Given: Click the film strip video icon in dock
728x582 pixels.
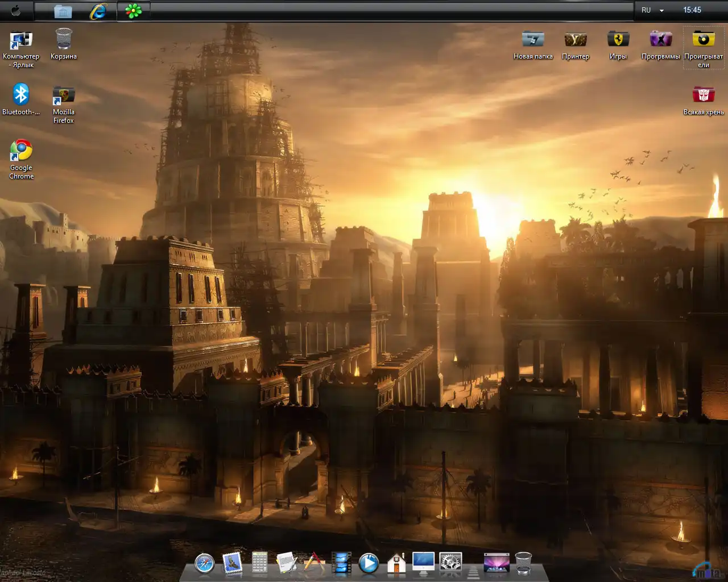Looking at the screenshot, I should tap(341, 563).
